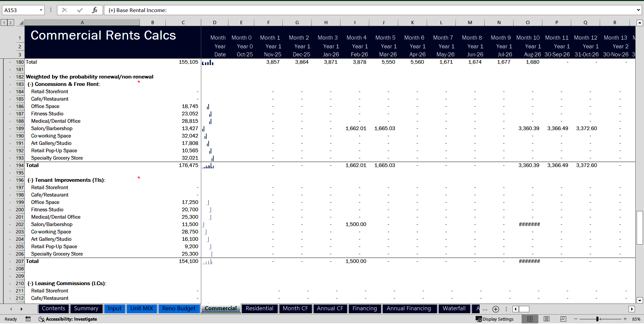Click the TIs total 154,100 cell

183,261
